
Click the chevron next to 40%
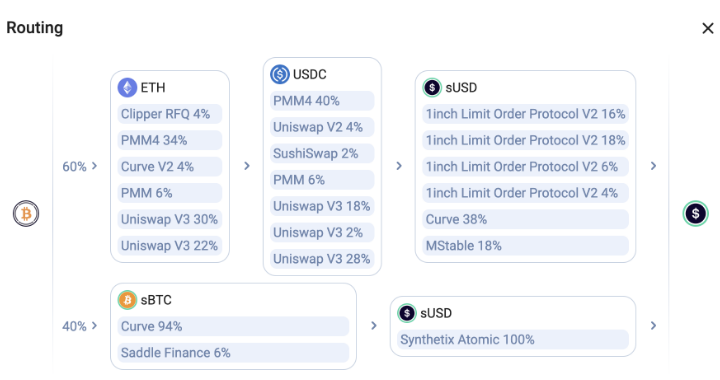(95, 325)
